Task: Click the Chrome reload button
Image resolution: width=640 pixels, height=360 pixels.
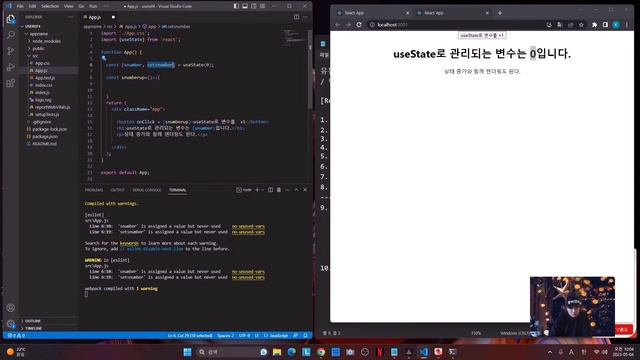Action: tap(359, 25)
